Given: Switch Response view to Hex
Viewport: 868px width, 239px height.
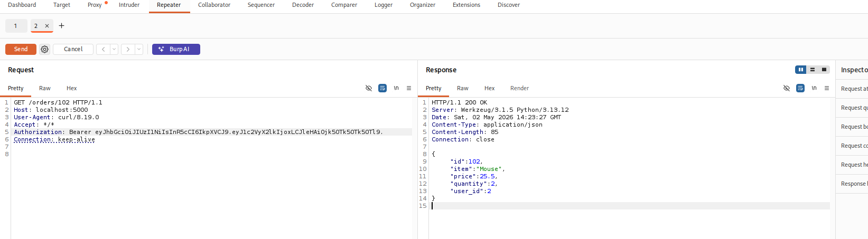Looking at the screenshot, I should click(x=490, y=88).
